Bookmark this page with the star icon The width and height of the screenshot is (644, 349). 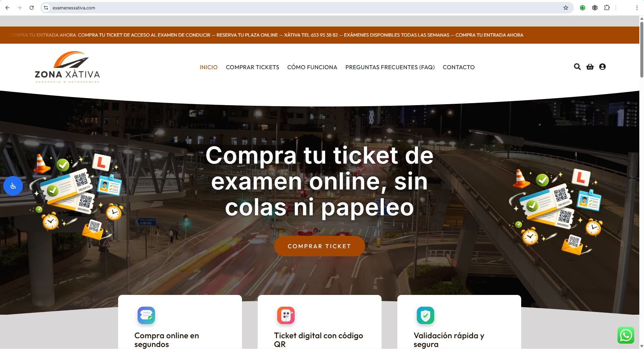(x=566, y=8)
